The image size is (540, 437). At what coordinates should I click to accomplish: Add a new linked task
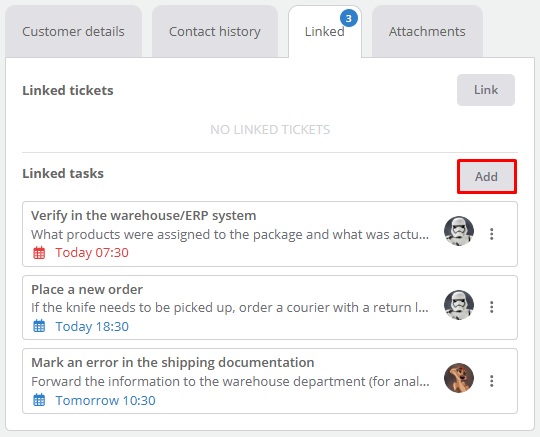coord(487,177)
